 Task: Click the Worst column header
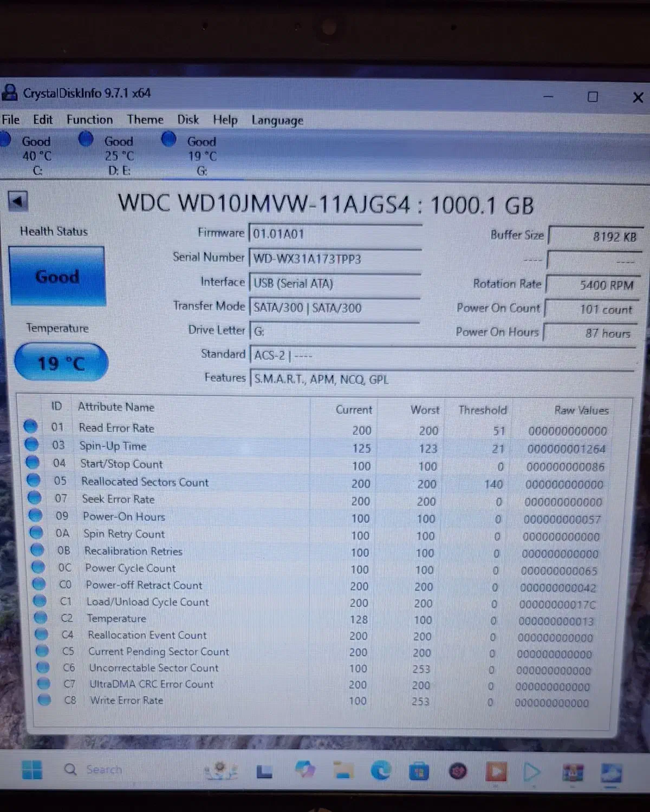[425, 410]
